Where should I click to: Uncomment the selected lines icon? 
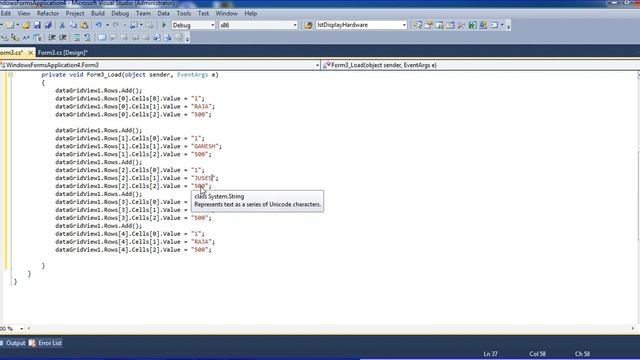point(88,38)
